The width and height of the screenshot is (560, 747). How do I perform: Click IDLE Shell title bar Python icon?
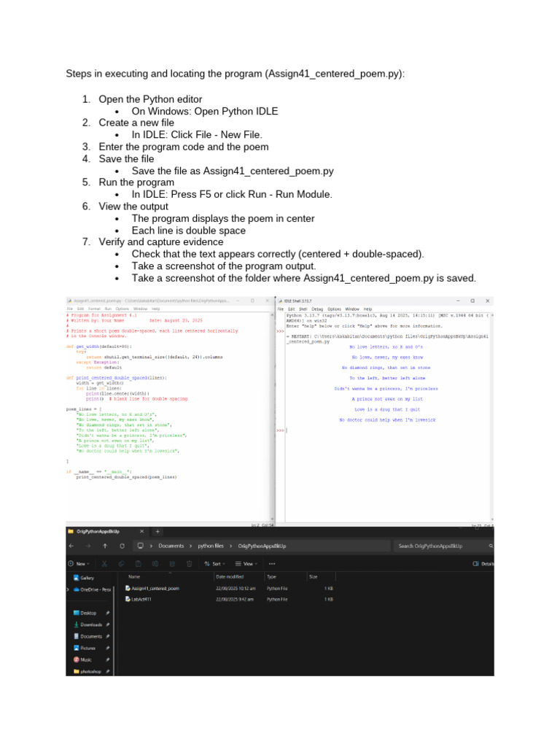(x=281, y=301)
